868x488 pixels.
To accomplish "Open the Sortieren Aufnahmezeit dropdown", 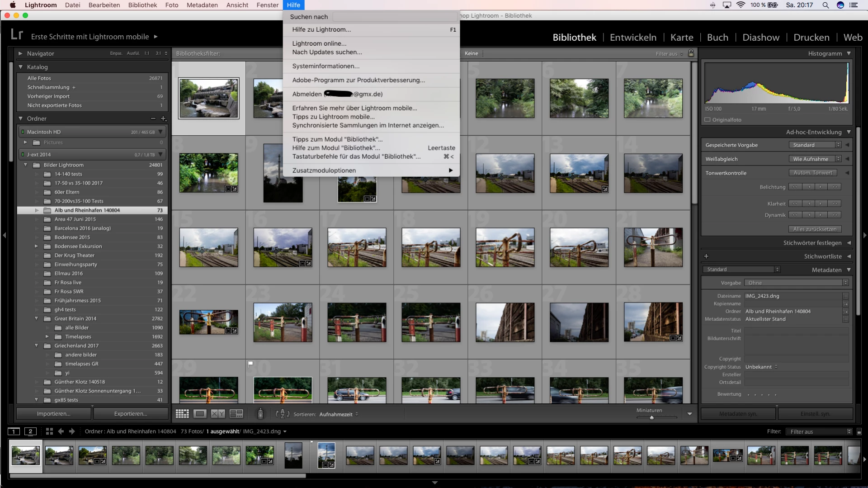I will [339, 414].
